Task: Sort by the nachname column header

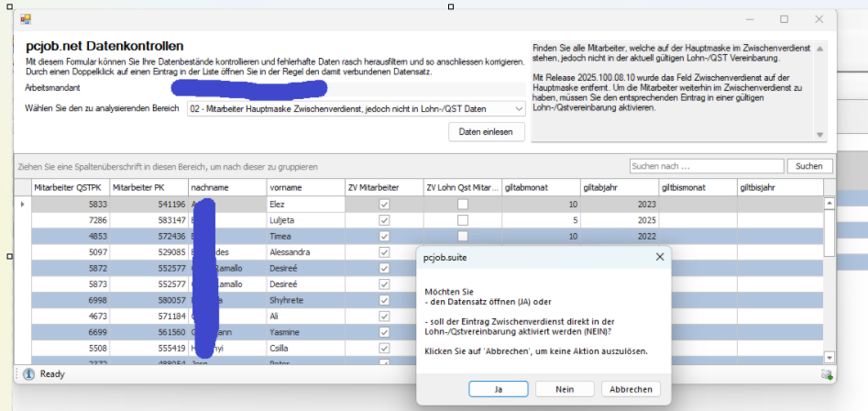Action: pyautogui.click(x=225, y=187)
